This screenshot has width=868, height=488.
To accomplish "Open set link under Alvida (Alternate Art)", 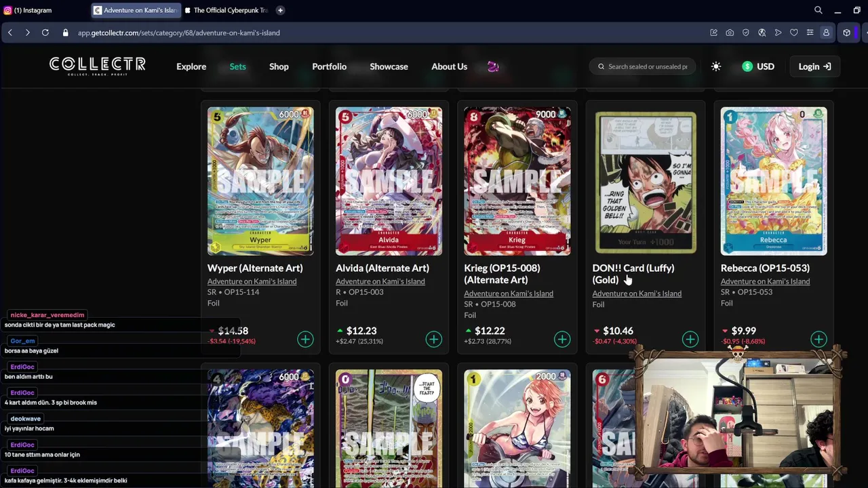I will pyautogui.click(x=380, y=281).
